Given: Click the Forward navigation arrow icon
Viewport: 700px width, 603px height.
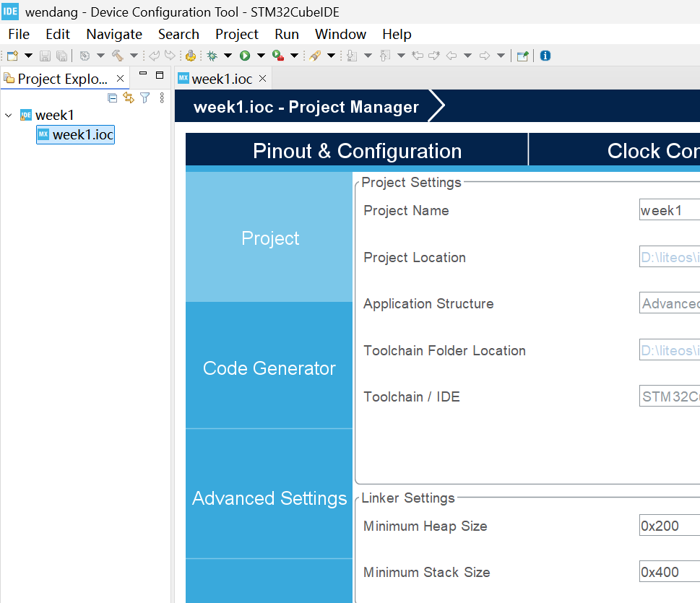Looking at the screenshot, I should pyautogui.click(x=485, y=56).
